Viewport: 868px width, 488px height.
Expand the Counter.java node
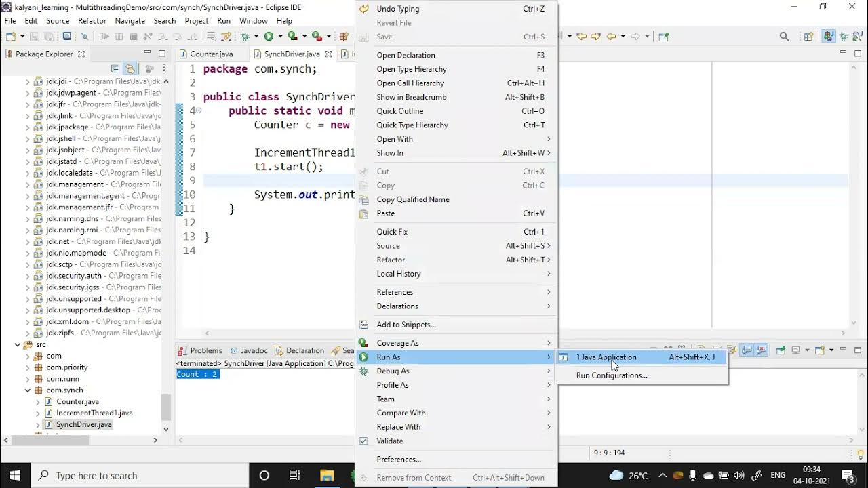point(38,402)
